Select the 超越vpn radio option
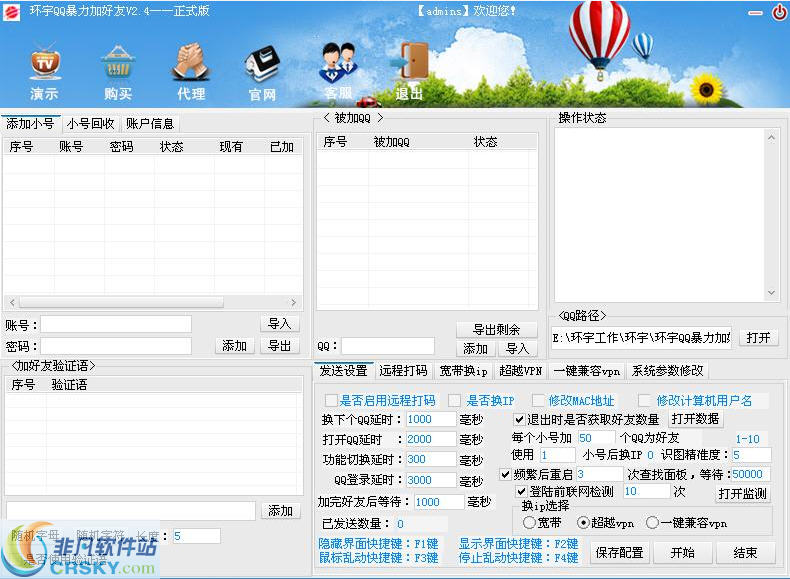This screenshot has height=579, width=790. (x=582, y=523)
